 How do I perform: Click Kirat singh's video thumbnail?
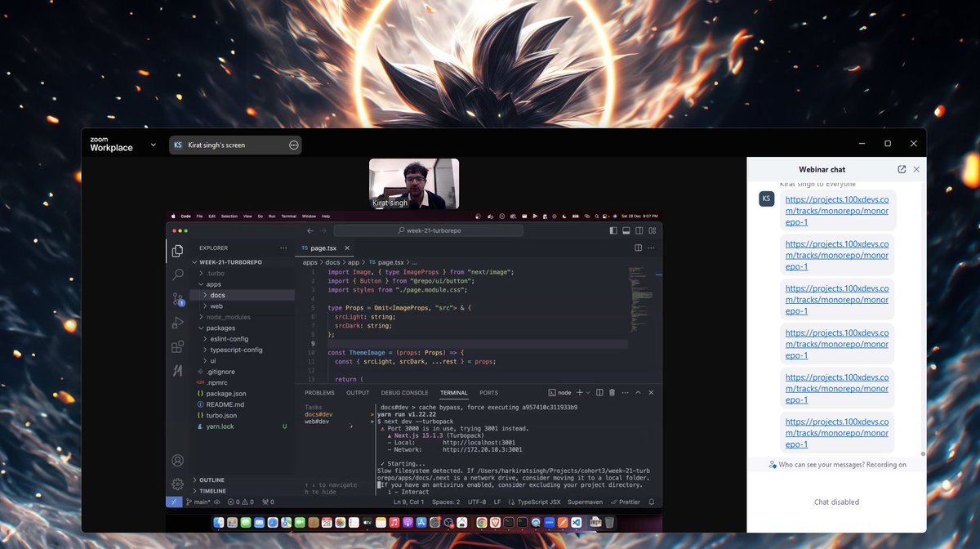pyautogui.click(x=414, y=184)
